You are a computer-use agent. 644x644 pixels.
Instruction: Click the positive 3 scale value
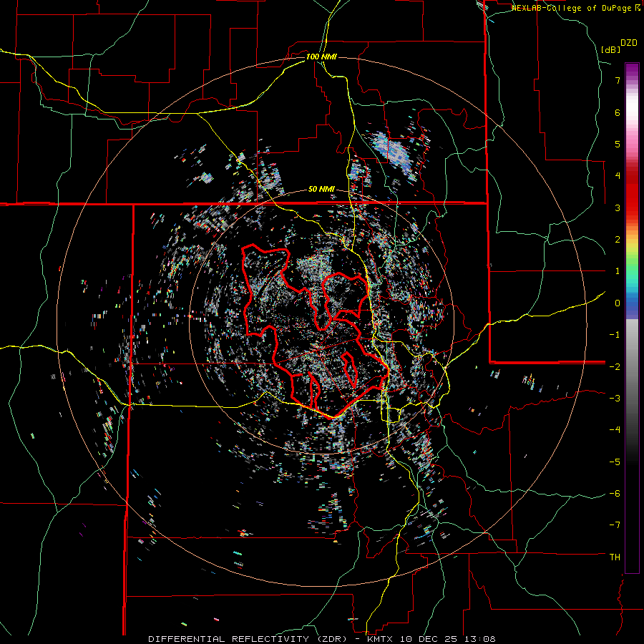[x=618, y=208]
